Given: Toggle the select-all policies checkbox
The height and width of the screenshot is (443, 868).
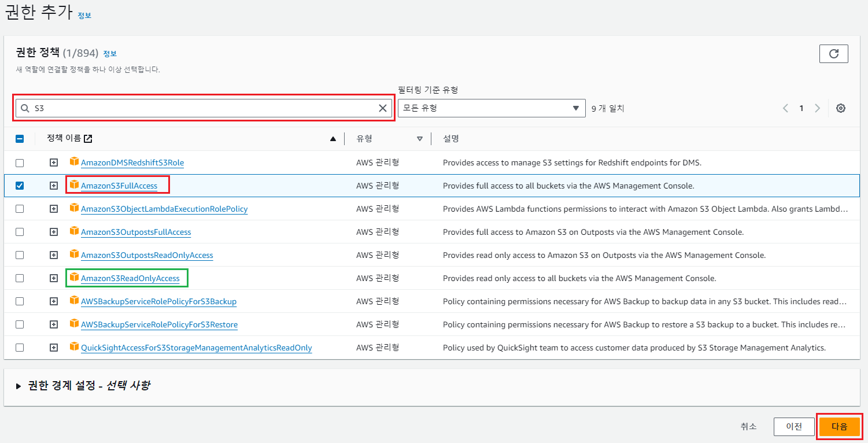Looking at the screenshot, I should [20, 139].
